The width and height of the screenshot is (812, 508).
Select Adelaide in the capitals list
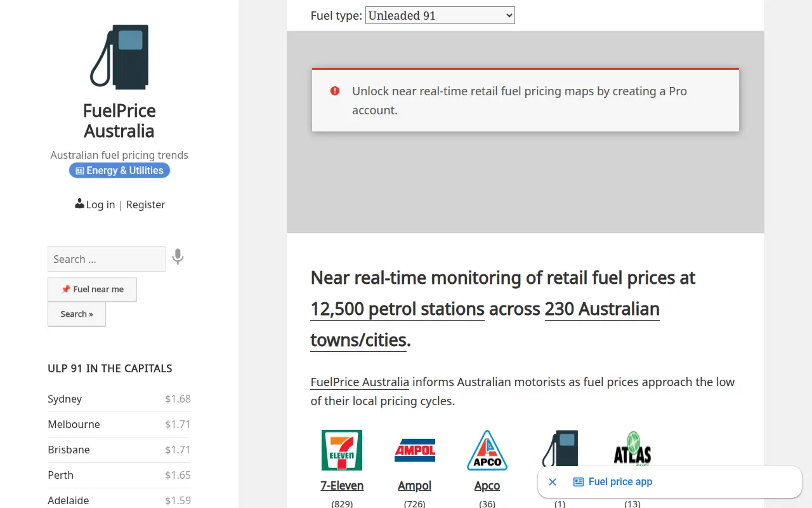tap(68, 500)
